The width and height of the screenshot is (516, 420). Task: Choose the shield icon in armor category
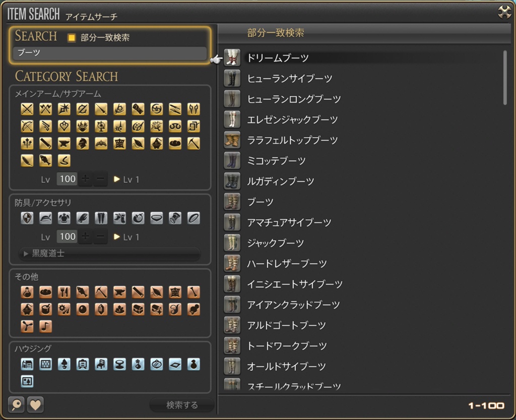(27, 218)
